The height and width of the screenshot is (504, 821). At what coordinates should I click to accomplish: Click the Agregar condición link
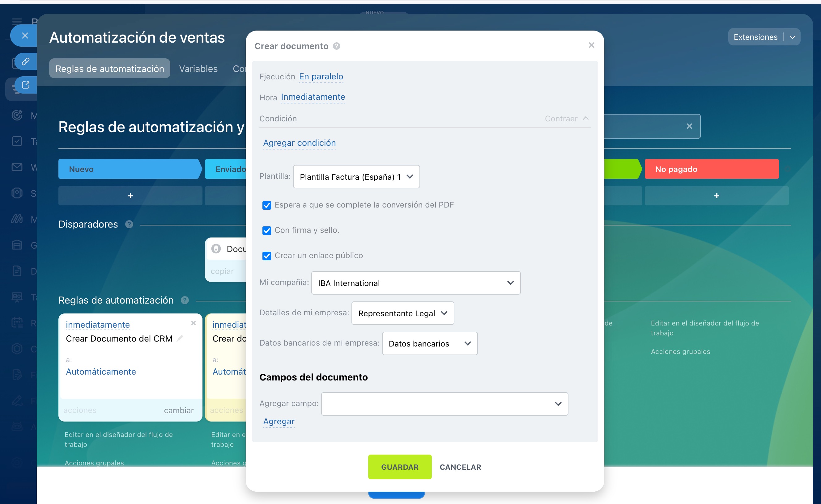[x=299, y=143]
